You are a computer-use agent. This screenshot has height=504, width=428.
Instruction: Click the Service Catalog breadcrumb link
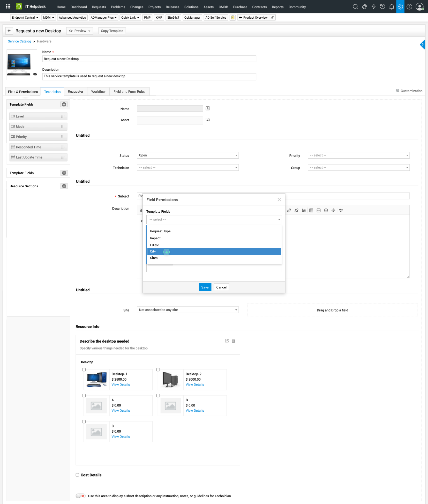tap(19, 41)
